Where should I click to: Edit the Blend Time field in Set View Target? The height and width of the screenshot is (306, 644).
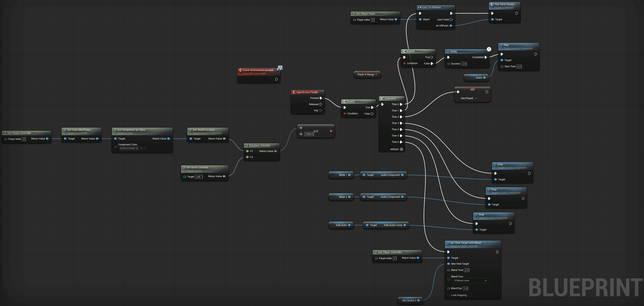pyautogui.click(x=467, y=270)
